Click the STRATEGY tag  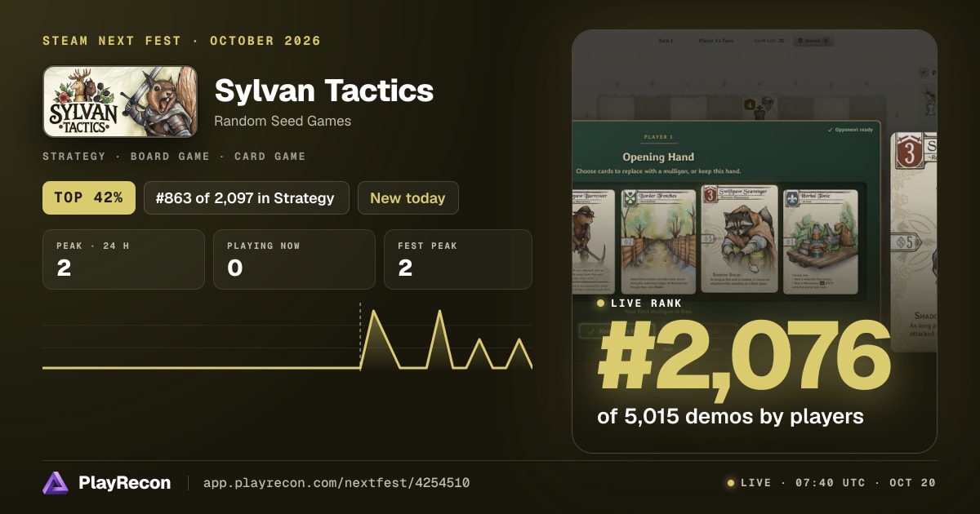(x=73, y=157)
